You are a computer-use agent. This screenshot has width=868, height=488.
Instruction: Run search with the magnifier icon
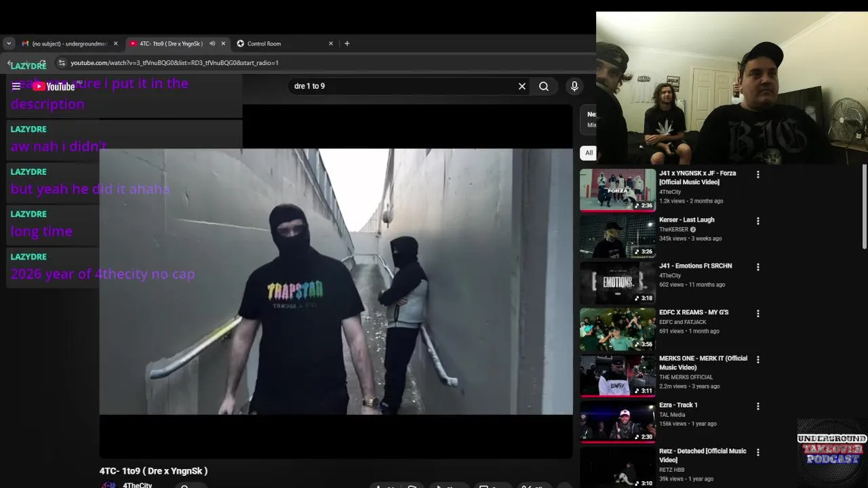(544, 86)
